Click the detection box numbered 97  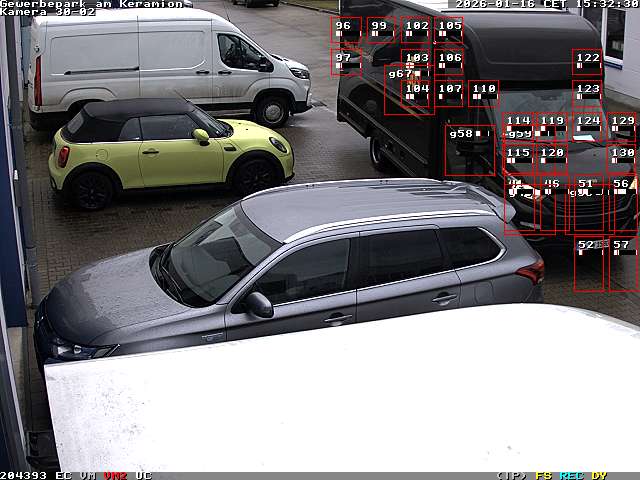(x=346, y=62)
